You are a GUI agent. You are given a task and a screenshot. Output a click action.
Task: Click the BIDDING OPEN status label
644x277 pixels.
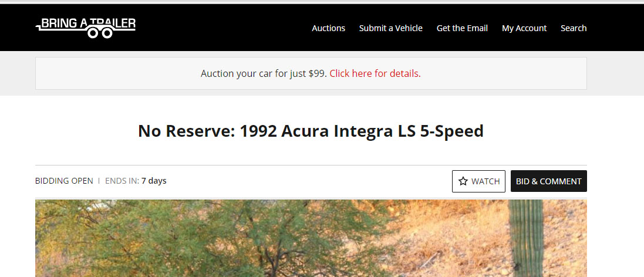click(64, 181)
